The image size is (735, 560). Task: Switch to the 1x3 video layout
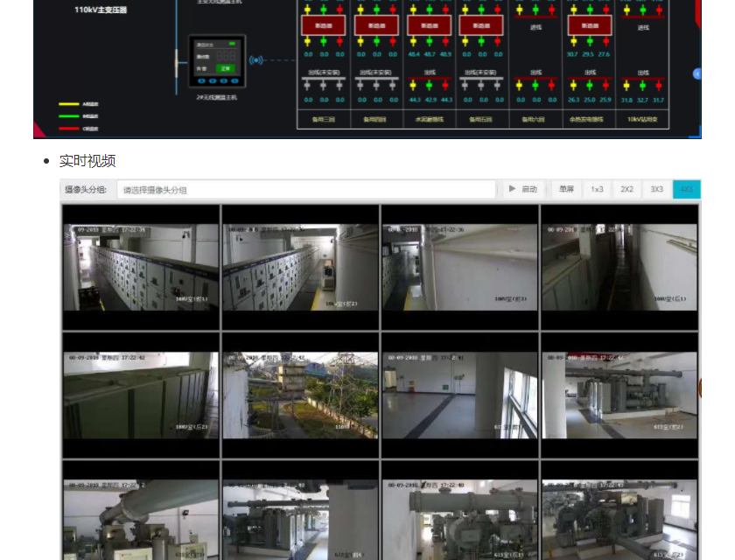597,189
